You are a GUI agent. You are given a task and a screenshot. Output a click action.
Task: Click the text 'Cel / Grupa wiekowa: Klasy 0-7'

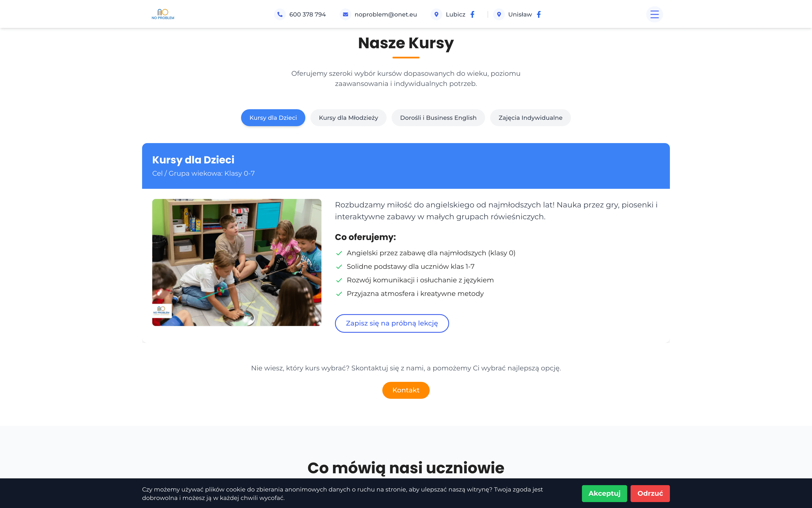tap(203, 173)
